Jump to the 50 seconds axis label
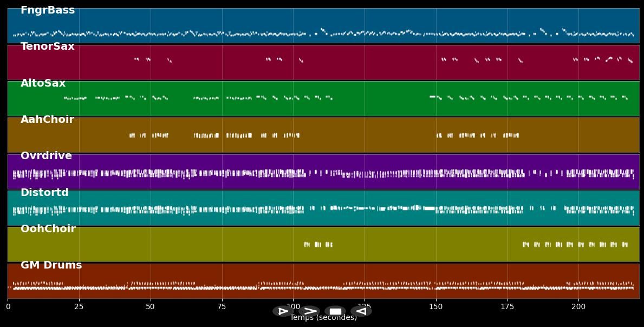 pos(151,307)
